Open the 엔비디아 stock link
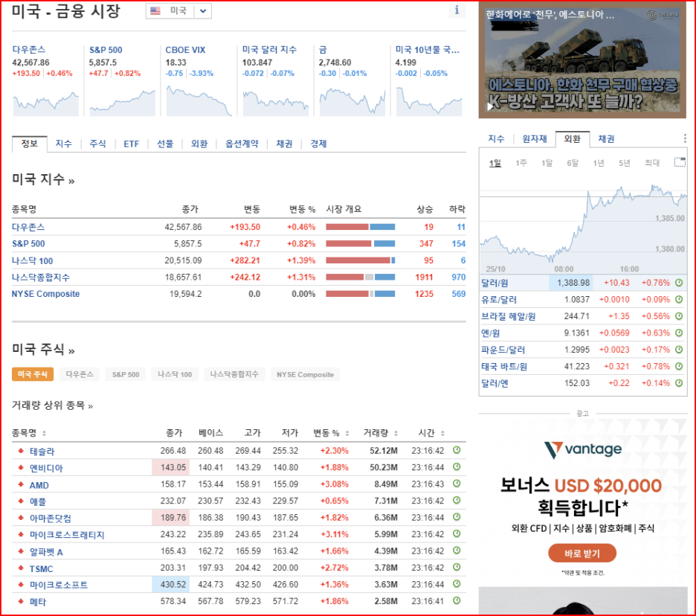 coord(46,468)
